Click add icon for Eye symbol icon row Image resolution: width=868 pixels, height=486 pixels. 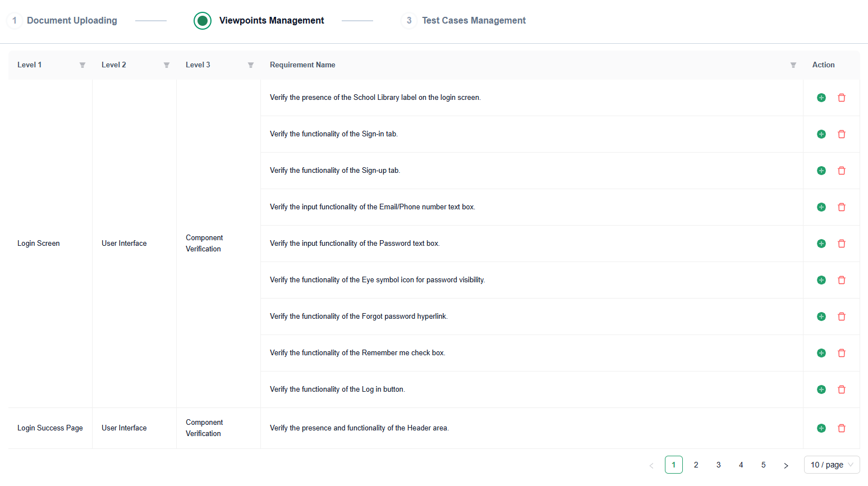pos(821,280)
